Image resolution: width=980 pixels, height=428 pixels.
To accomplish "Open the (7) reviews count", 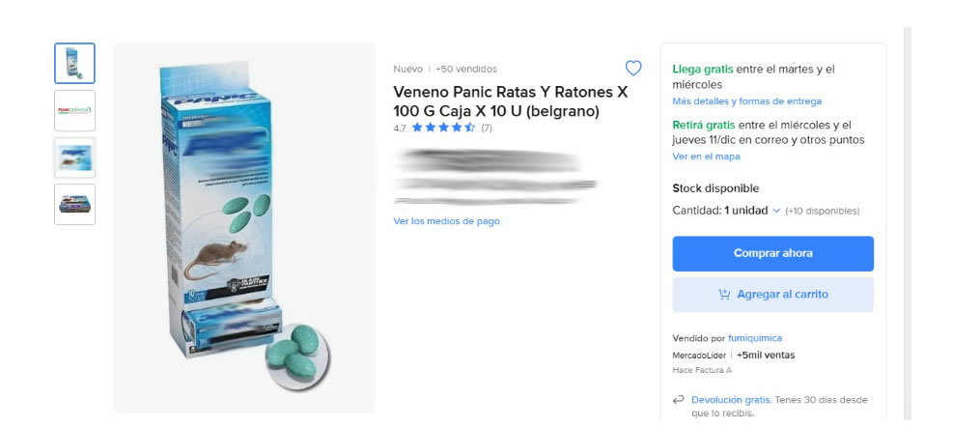I will tap(487, 128).
